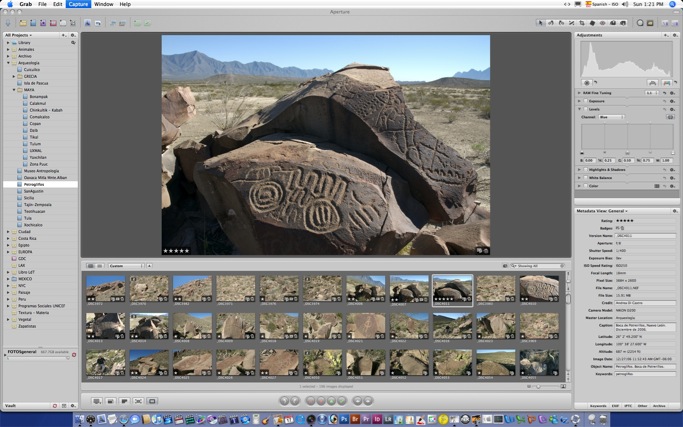
Task: Click the New Light Table toolbar icon
Action: [x=63, y=23]
